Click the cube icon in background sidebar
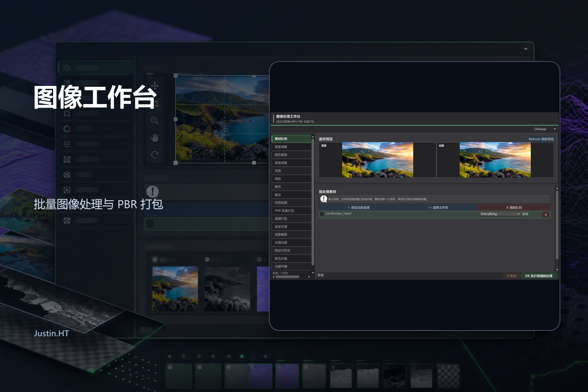 [x=67, y=175]
